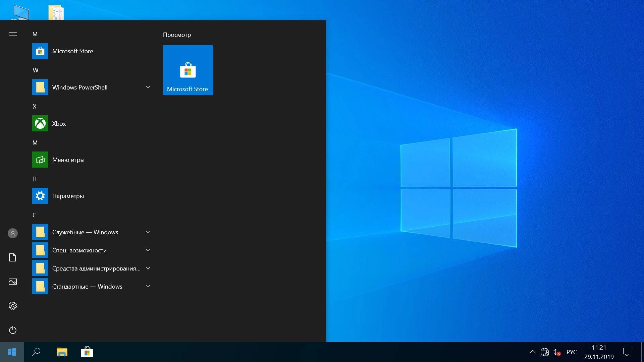644x362 pixels.
Task: Click the network globe tray icon
Action: 545,352
